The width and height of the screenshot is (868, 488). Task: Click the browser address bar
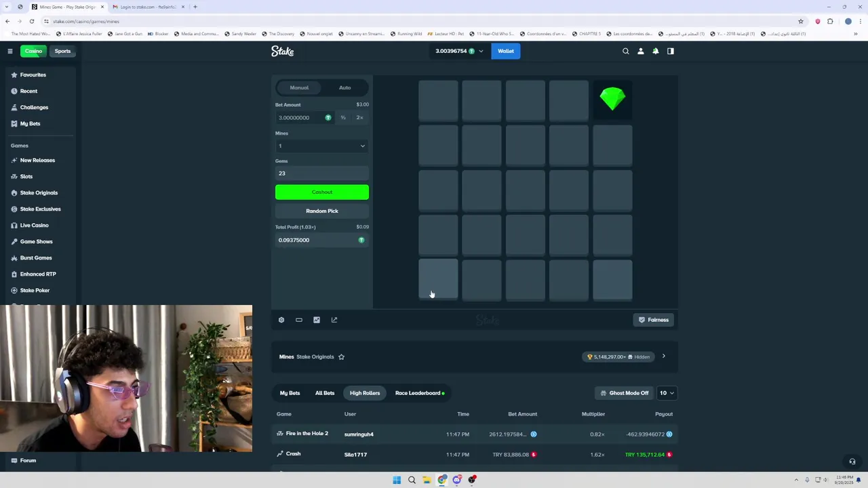click(420, 21)
